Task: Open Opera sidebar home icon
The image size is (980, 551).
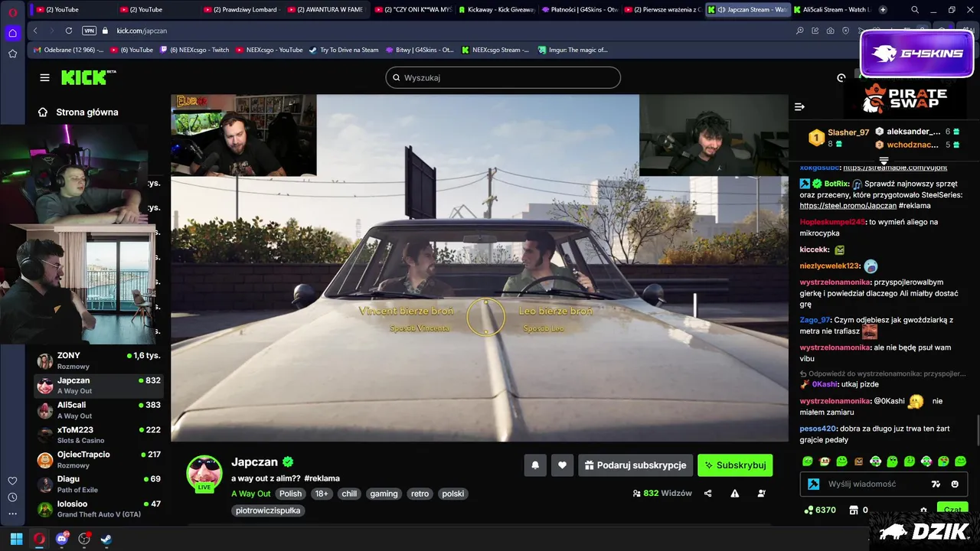Action: click(12, 33)
